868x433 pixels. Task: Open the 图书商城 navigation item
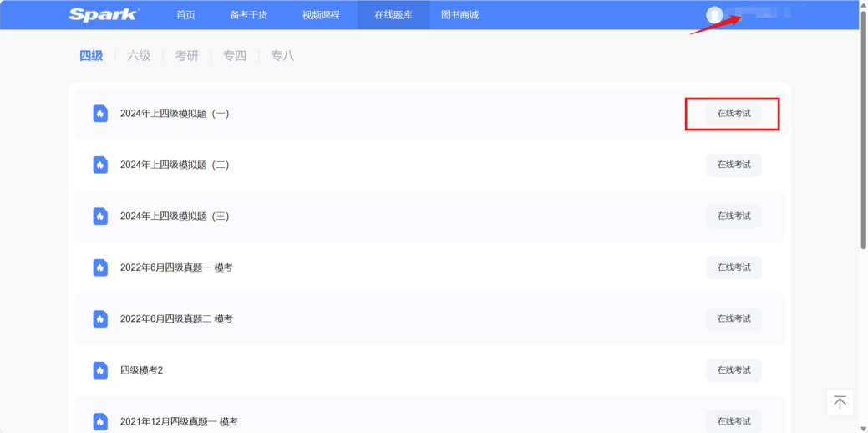(x=459, y=14)
